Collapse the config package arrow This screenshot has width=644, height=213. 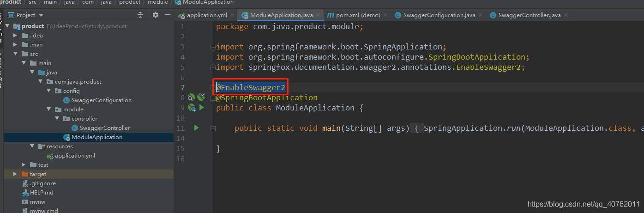[49, 91]
